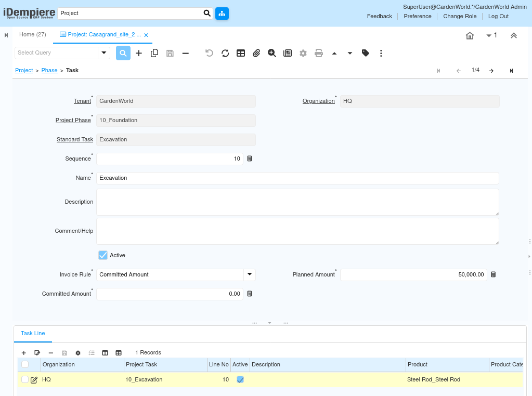Open the Zoom Across icon

(272, 53)
